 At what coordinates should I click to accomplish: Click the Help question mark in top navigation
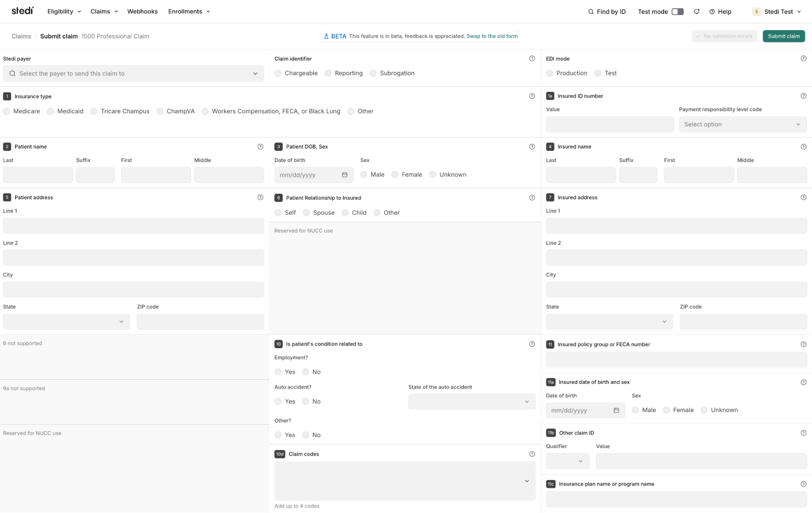712,11
